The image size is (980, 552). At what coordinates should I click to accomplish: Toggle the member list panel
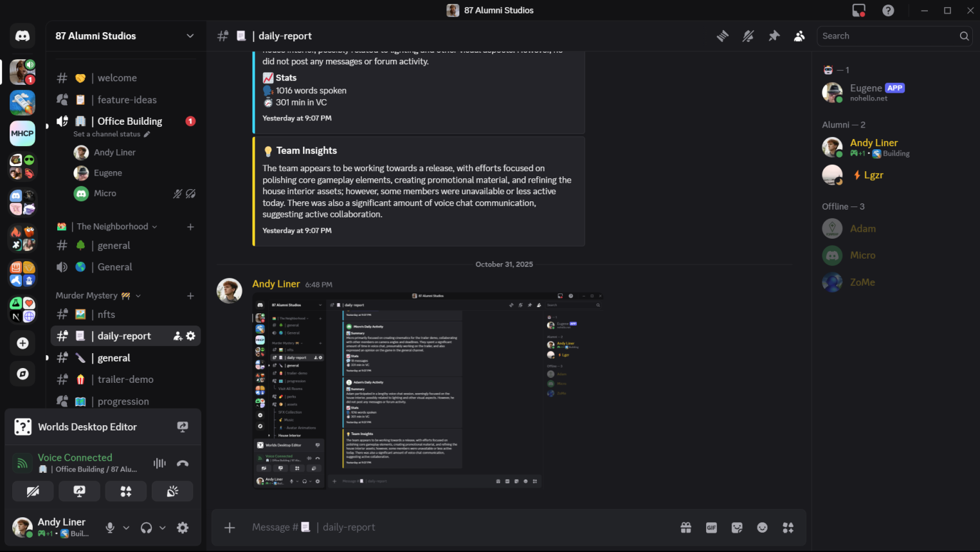799,36
